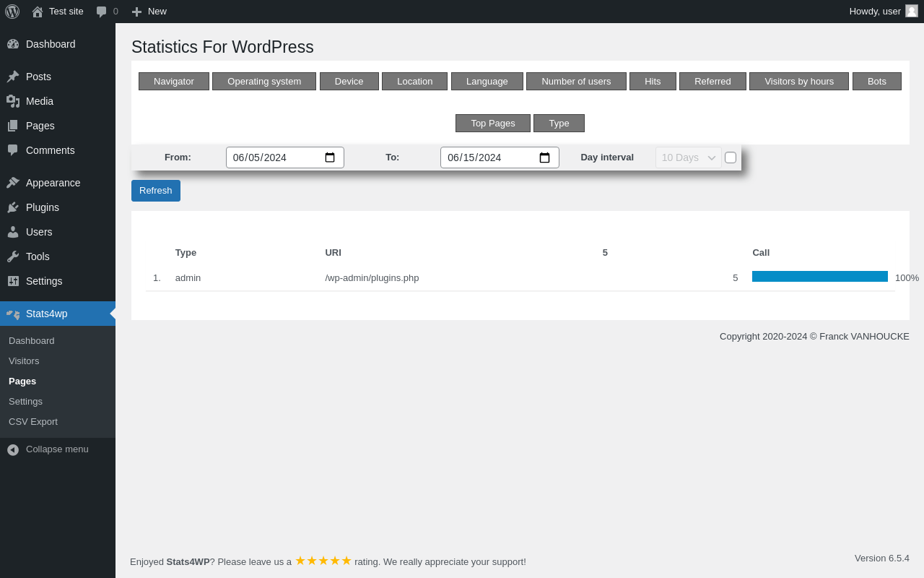Open the Top Pages tab

pos(493,123)
